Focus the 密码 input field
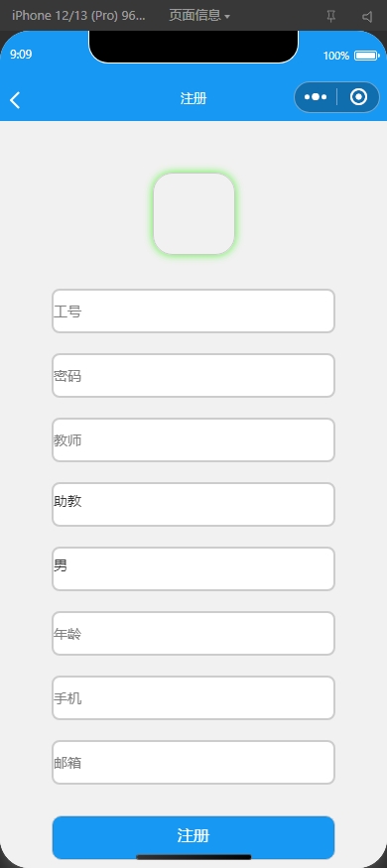Screen dimensions: 387x868 pos(193,375)
